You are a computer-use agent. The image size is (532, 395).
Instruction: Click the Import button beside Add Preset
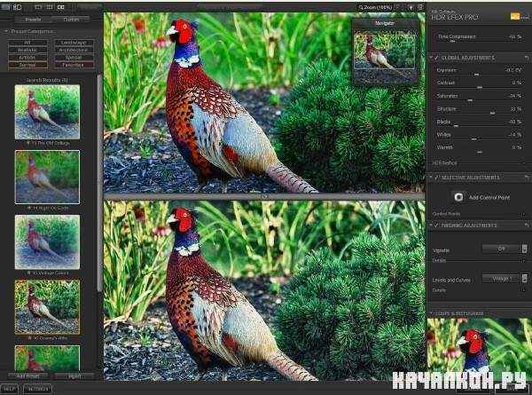(74, 376)
